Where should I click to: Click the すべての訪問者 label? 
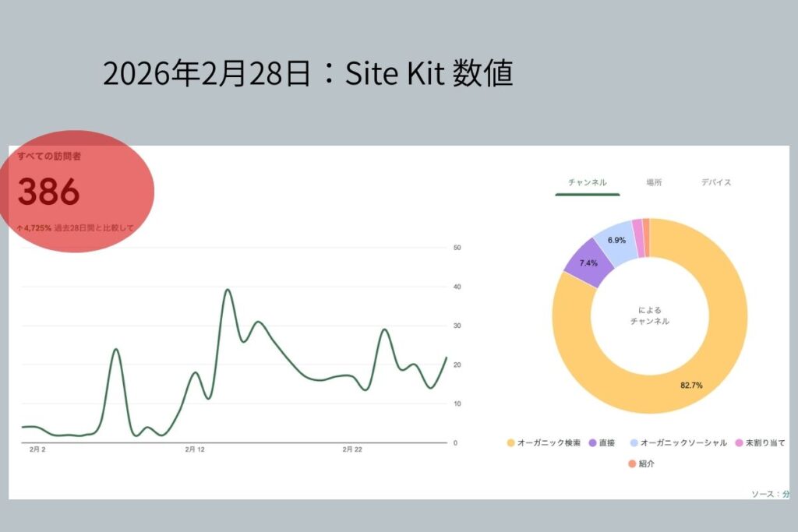tap(49, 157)
